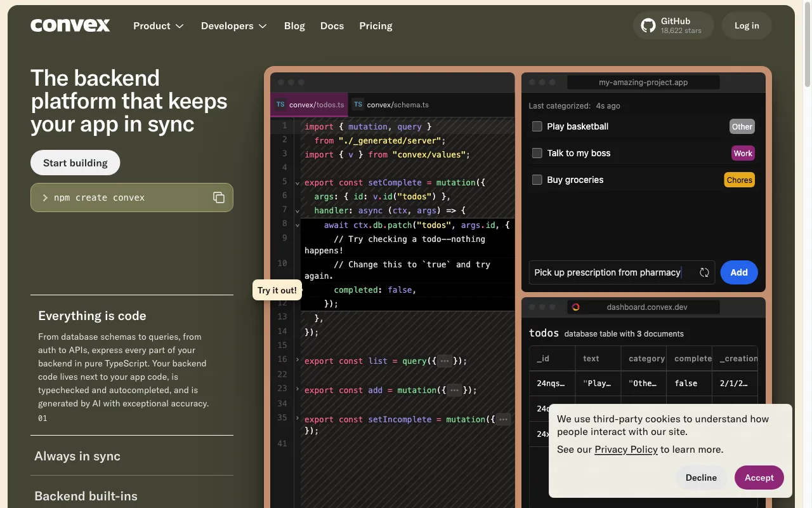The height and width of the screenshot is (508, 812).
Task: Select the Everything is code section
Action: click(92, 316)
